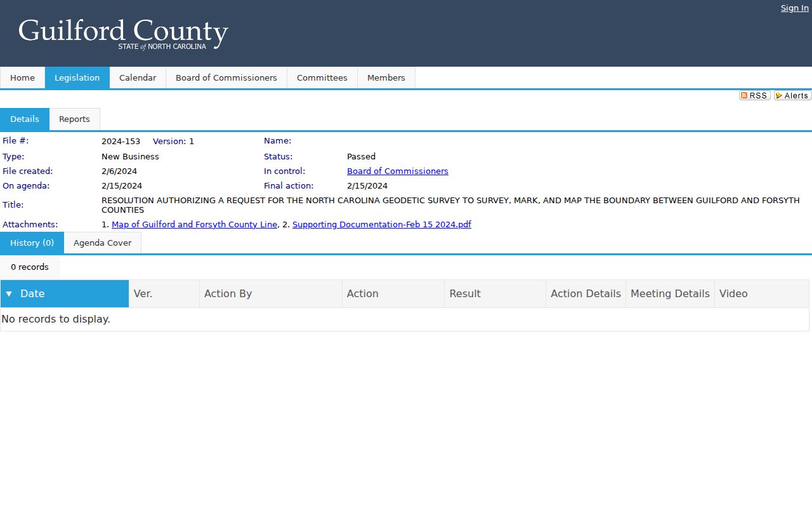The height and width of the screenshot is (508, 812).
Task: Click the No records to display message
Action: 56,319
